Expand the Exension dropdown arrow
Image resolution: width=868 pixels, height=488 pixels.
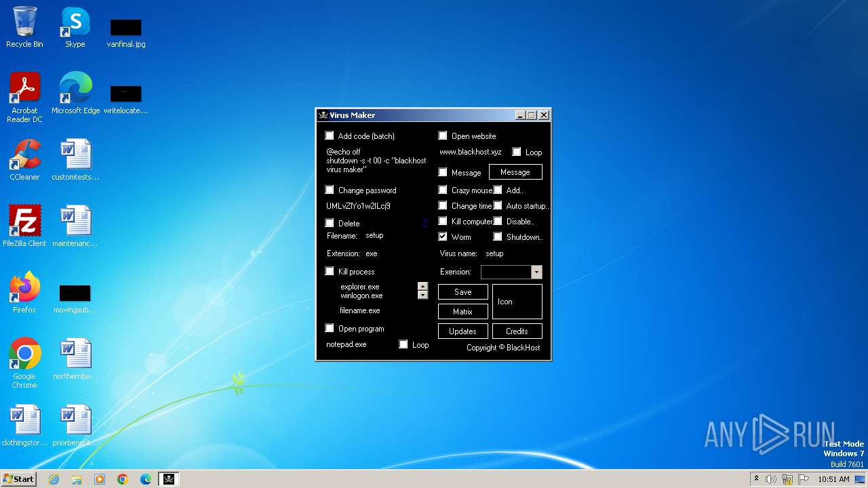click(x=536, y=272)
